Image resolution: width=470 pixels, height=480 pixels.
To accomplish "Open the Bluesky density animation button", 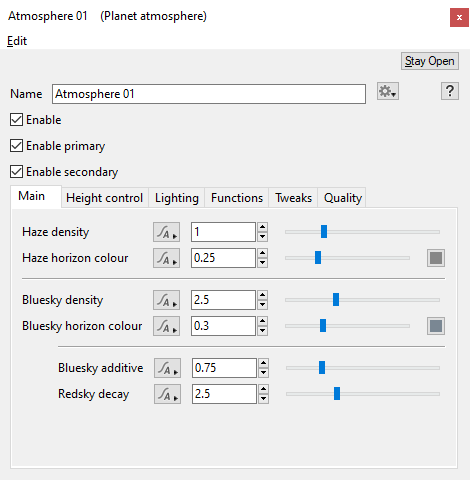I will pos(166,300).
